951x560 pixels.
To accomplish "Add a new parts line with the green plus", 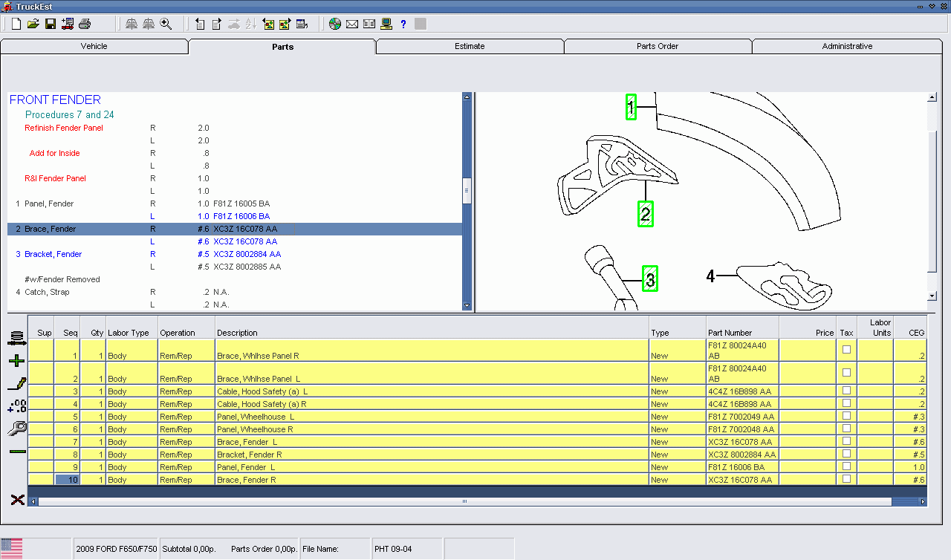I will (x=16, y=361).
